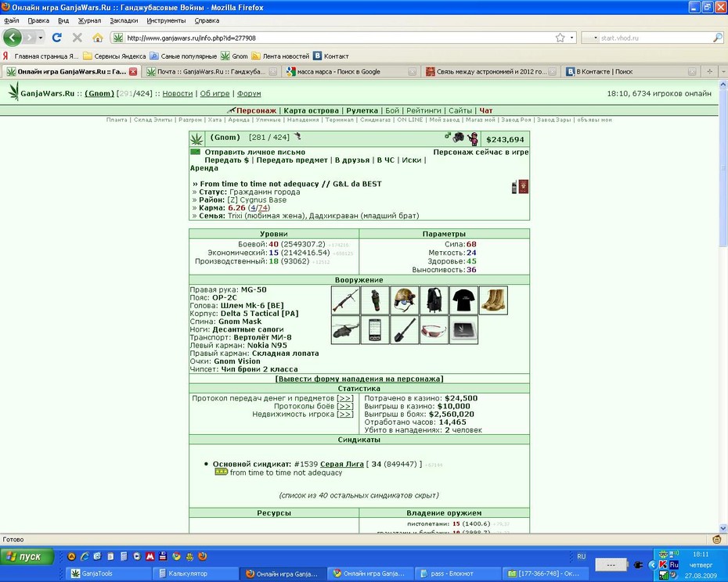This screenshot has width=728, height=582.
Task: Click the folding shovel item icon
Action: click(x=405, y=330)
